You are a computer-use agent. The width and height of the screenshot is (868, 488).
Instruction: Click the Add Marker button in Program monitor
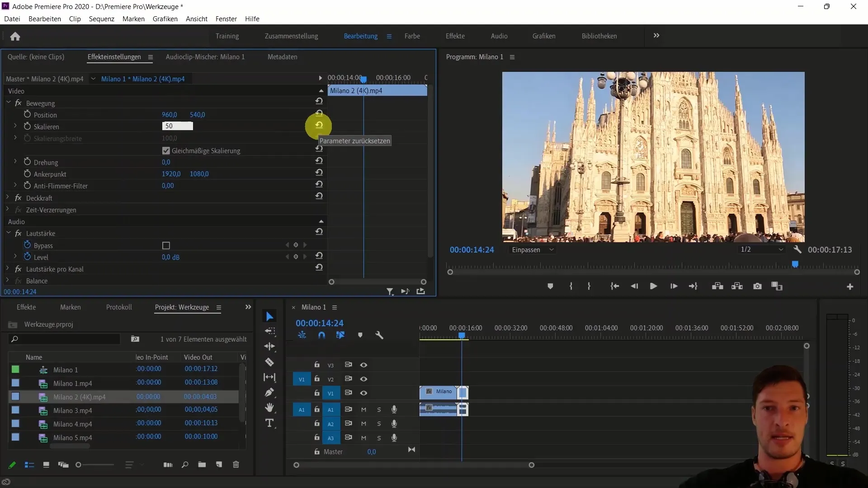(550, 286)
